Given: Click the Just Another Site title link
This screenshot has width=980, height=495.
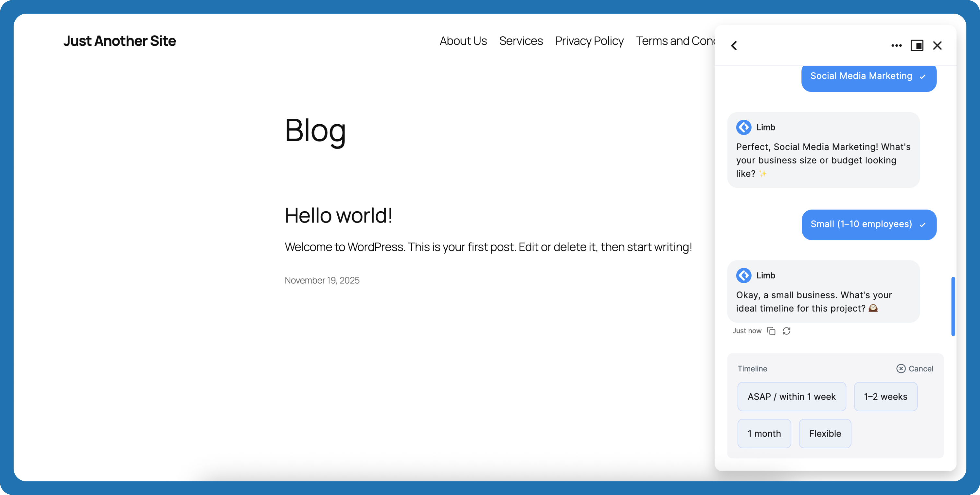Looking at the screenshot, I should [120, 41].
